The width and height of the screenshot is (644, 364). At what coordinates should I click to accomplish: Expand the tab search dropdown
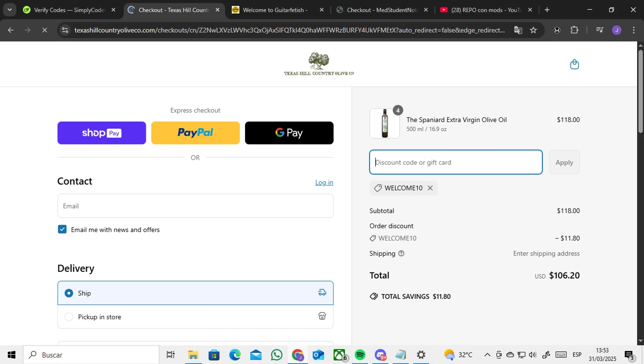pos(9,10)
